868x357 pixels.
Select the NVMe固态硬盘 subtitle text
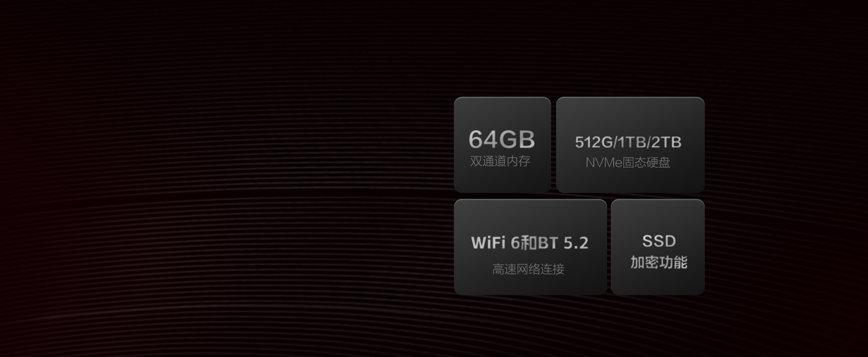click(628, 163)
